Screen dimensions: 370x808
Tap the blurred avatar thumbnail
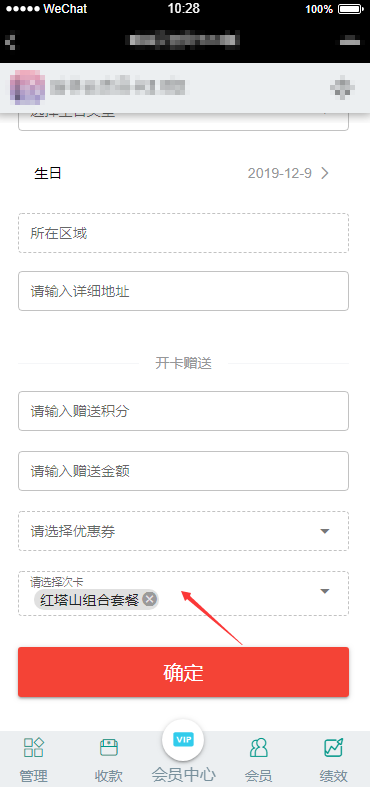(x=27, y=88)
